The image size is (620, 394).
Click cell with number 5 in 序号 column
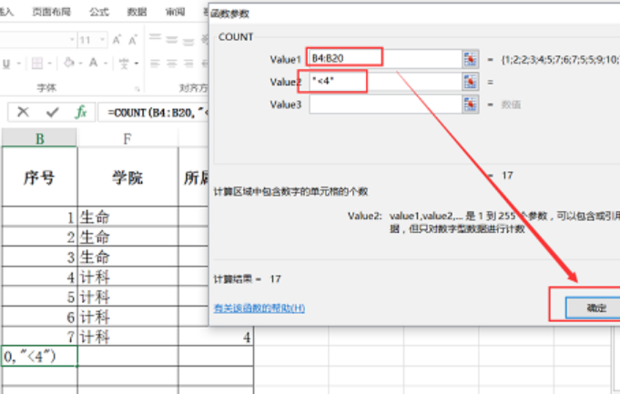click(40, 296)
